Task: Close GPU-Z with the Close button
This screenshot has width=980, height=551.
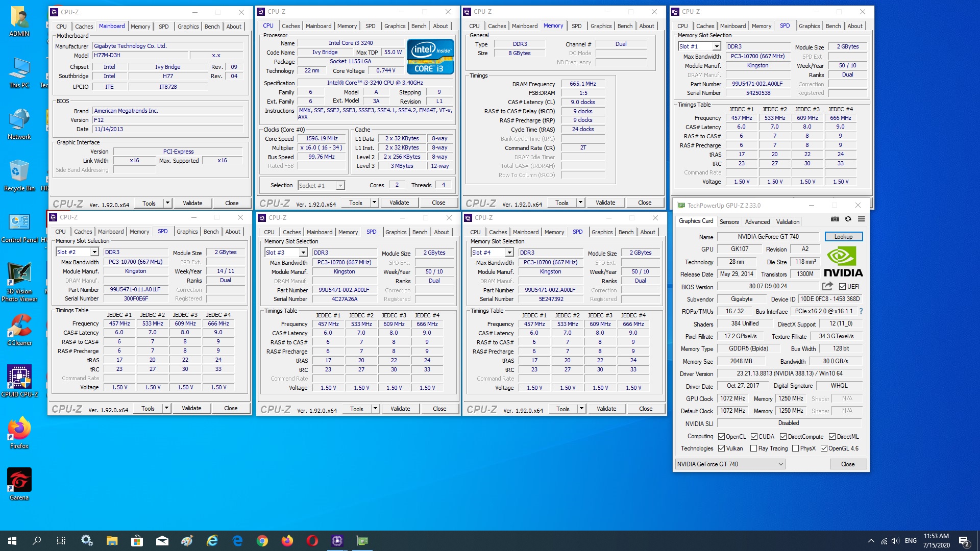Action: 848,464
